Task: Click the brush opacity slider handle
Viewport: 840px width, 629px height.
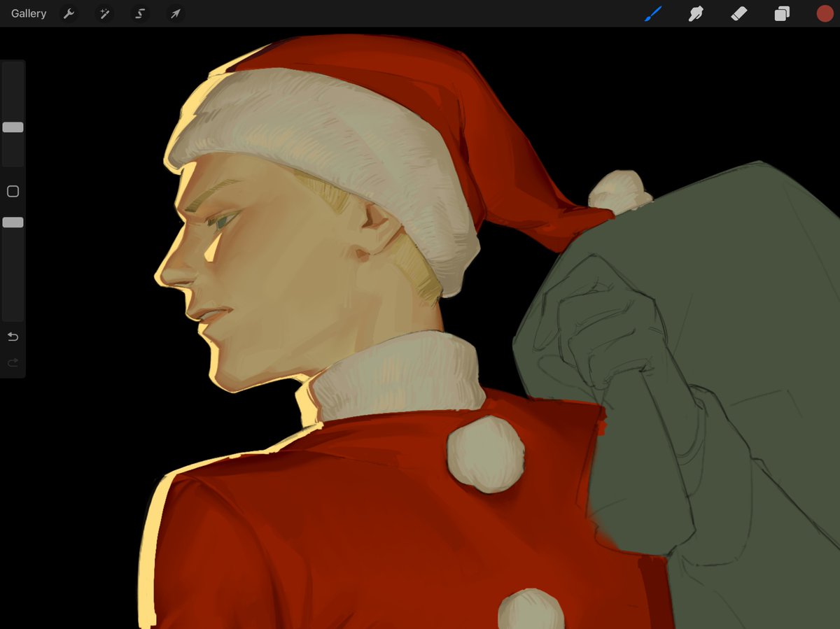Action: [x=13, y=222]
